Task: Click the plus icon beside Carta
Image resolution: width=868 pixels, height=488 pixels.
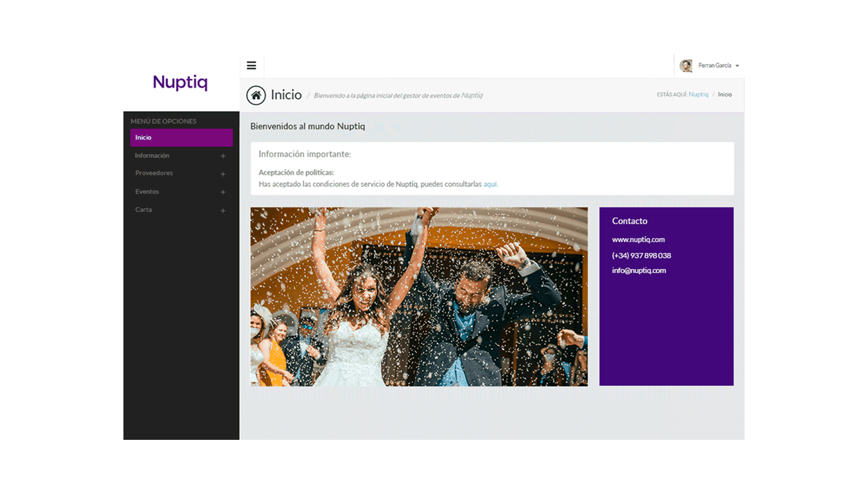Action: pyautogui.click(x=223, y=210)
